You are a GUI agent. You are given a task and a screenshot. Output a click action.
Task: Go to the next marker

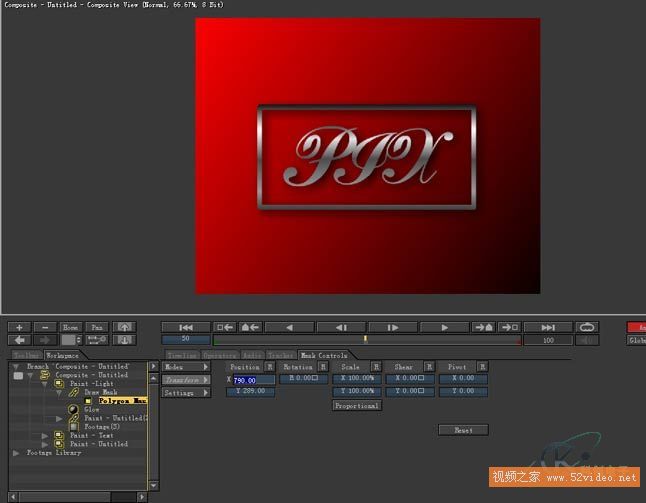point(484,327)
